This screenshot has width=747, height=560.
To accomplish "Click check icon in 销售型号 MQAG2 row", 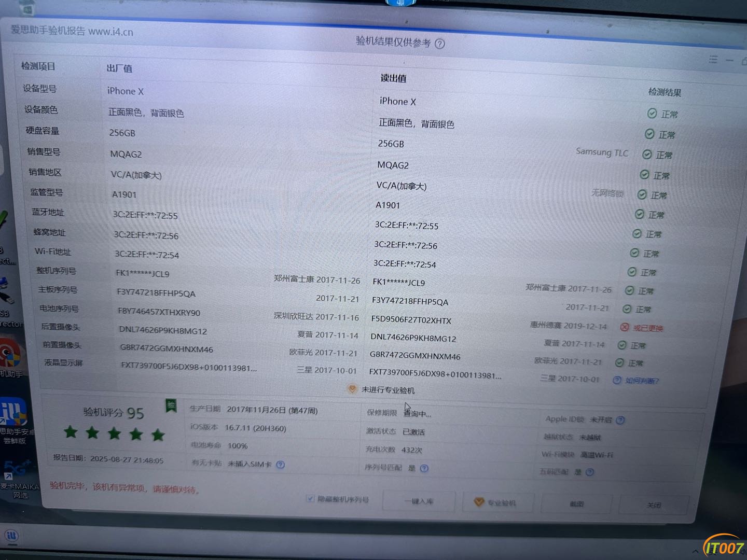I will [644, 175].
